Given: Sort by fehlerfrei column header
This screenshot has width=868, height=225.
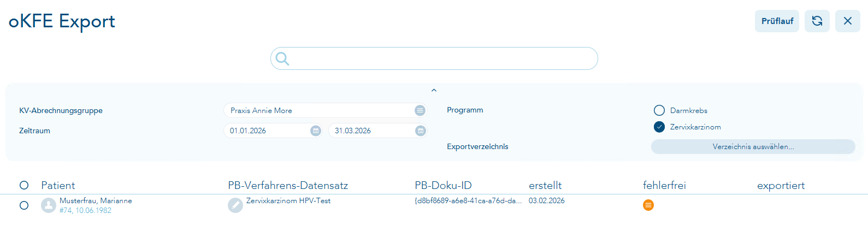Looking at the screenshot, I should [664, 185].
